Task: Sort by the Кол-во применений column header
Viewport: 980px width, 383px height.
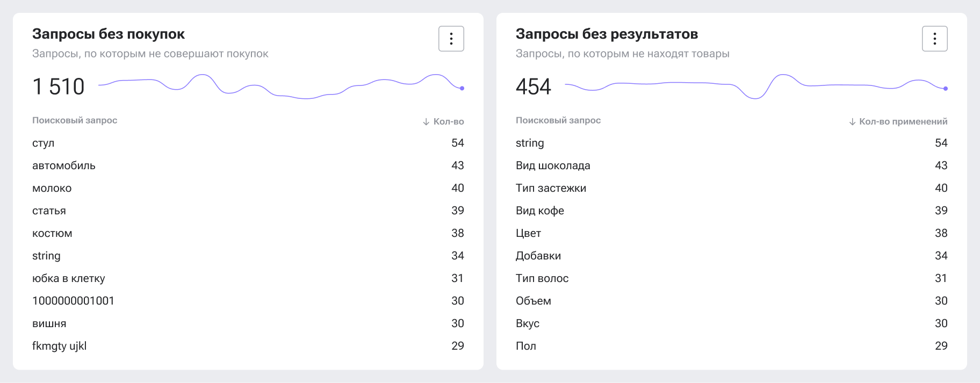Action: click(898, 122)
